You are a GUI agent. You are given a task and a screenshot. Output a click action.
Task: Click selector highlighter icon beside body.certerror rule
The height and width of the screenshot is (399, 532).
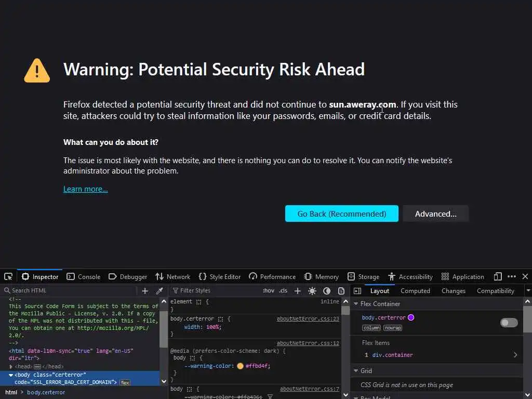220,319
